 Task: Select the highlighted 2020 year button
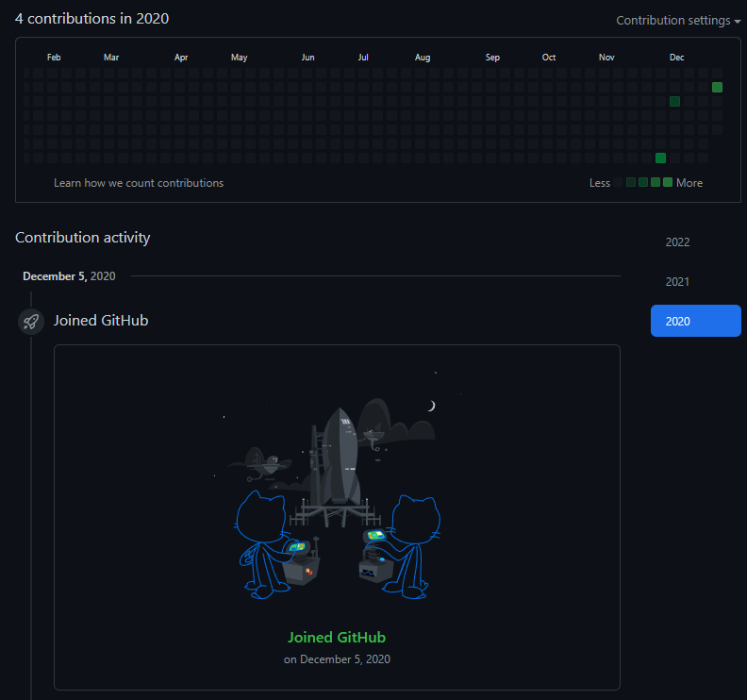[695, 321]
